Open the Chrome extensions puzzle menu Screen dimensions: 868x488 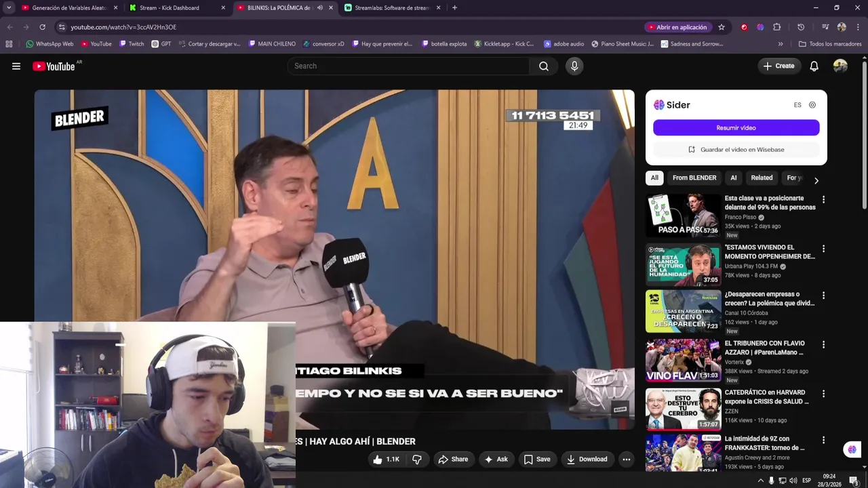(777, 27)
